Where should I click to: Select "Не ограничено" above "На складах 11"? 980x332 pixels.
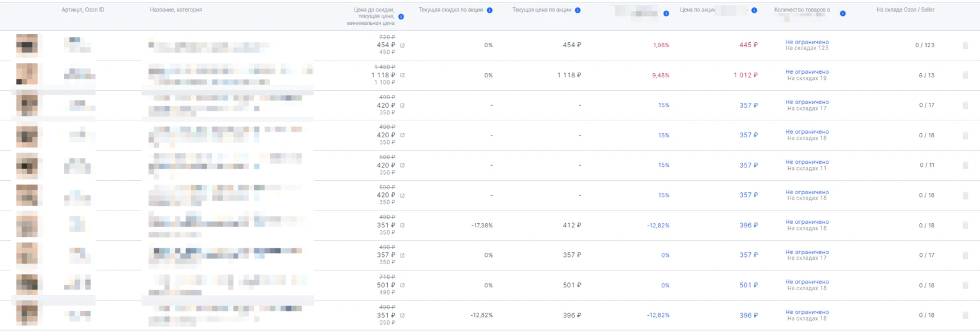806,162
